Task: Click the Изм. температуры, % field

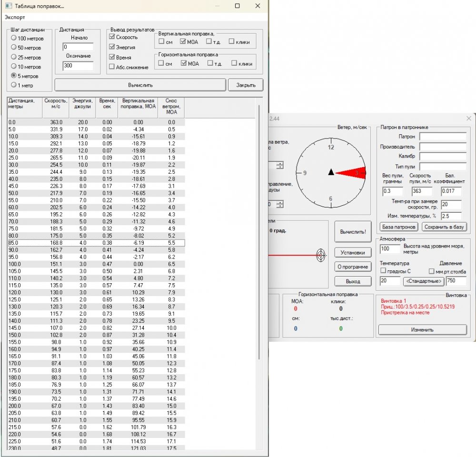Action: pos(451,216)
